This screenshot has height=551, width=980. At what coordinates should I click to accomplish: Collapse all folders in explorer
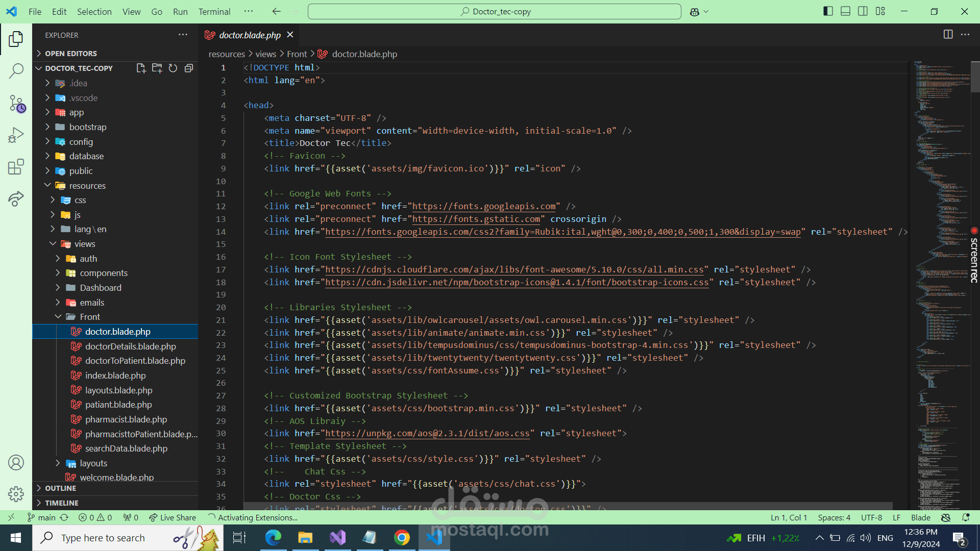[x=189, y=68]
